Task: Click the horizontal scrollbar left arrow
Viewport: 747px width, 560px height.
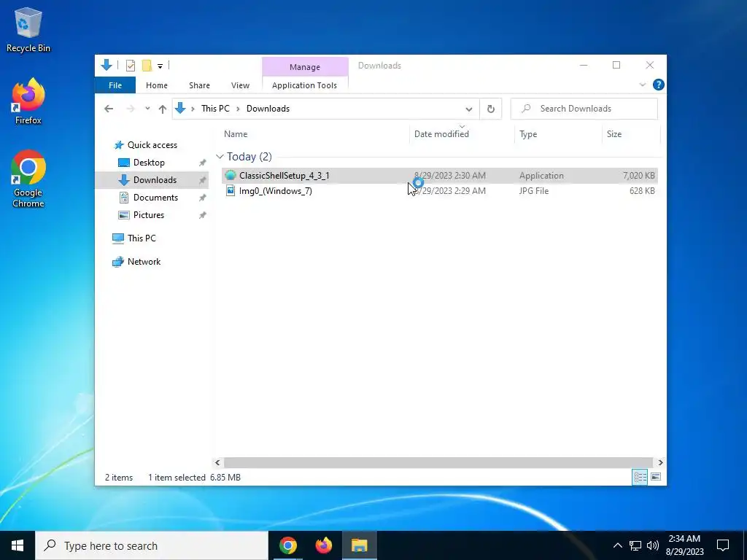Action: point(217,462)
